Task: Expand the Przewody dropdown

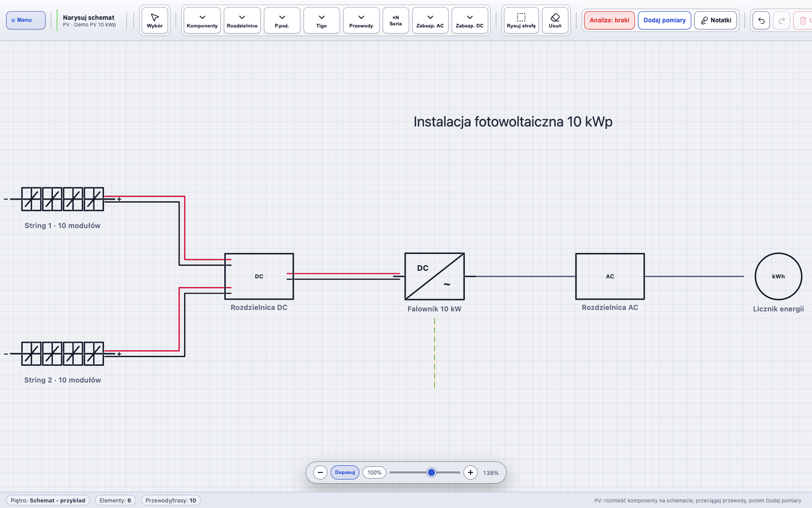Action: click(x=361, y=20)
